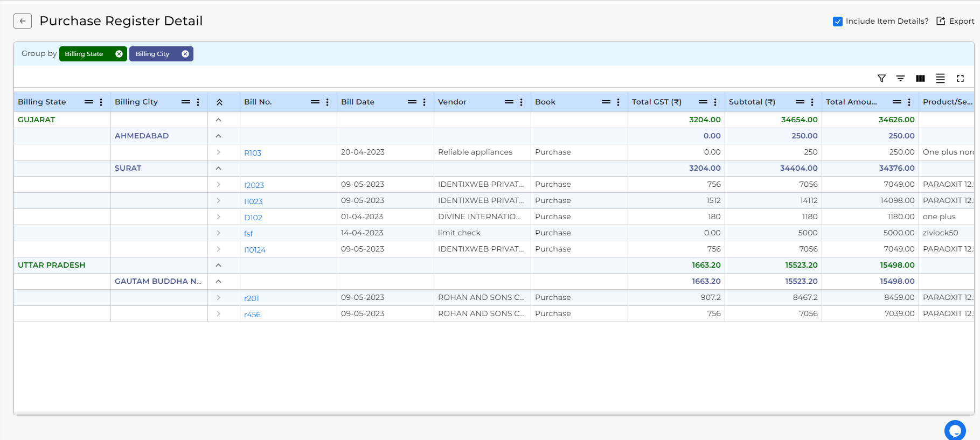Open the filter funnel icon
The height and width of the screenshot is (440, 980).
pos(881,79)
